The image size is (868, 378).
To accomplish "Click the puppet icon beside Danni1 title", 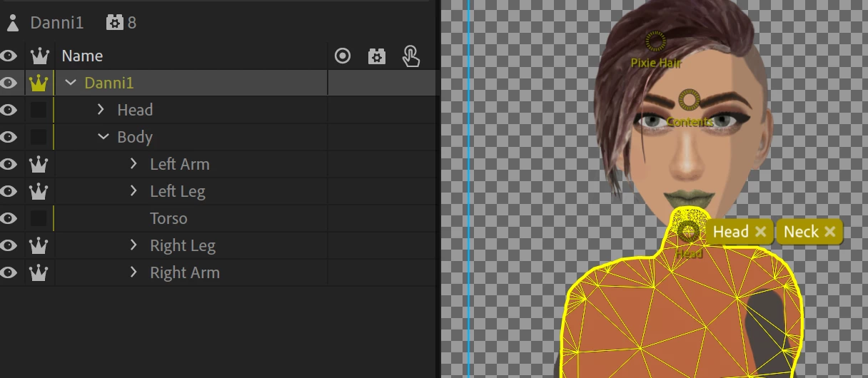I will [x=12, y=23].
